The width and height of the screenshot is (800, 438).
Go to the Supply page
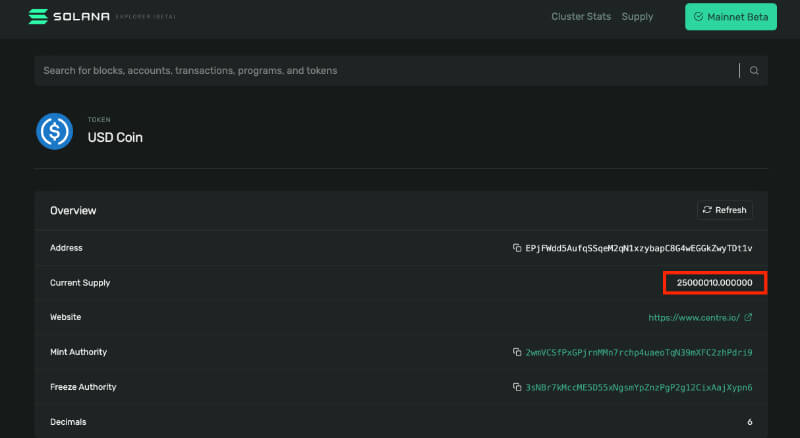(637, 17)
